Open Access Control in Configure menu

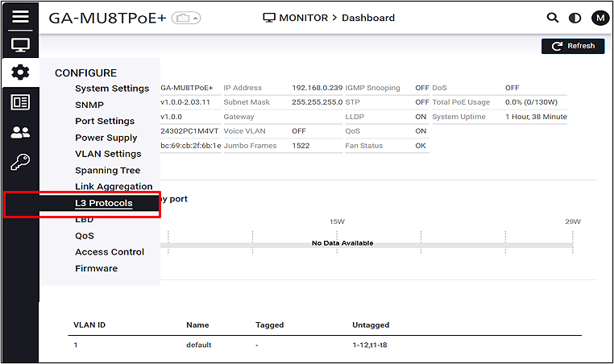click(110, 252)
